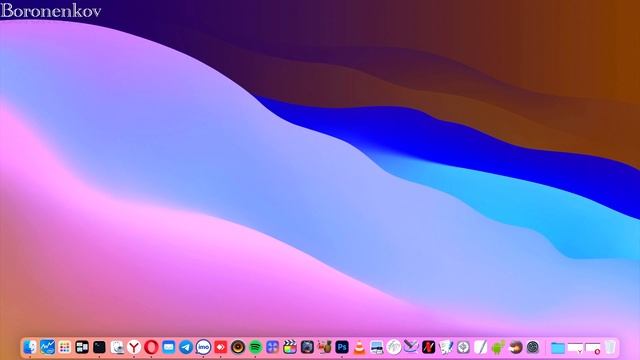Open the white page with pencil app
The height and width of the screenshot is (360, 640).
pyautogui.click(x=480, y=347)
